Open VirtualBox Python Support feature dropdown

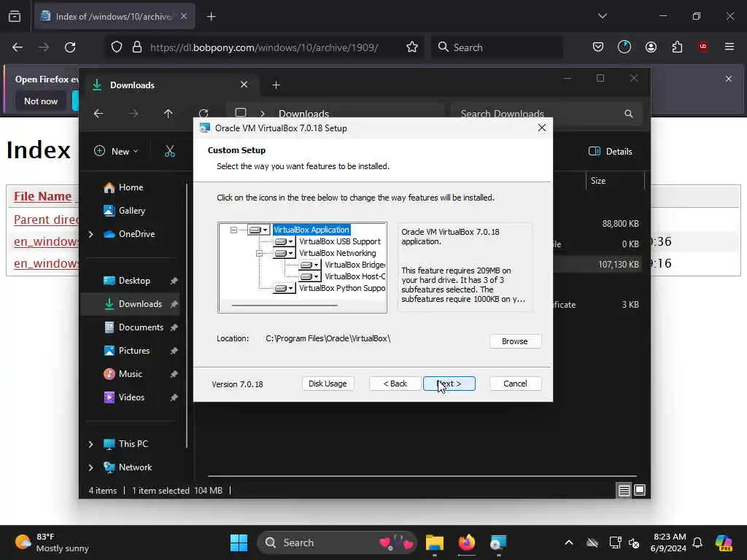coord(284,289)
